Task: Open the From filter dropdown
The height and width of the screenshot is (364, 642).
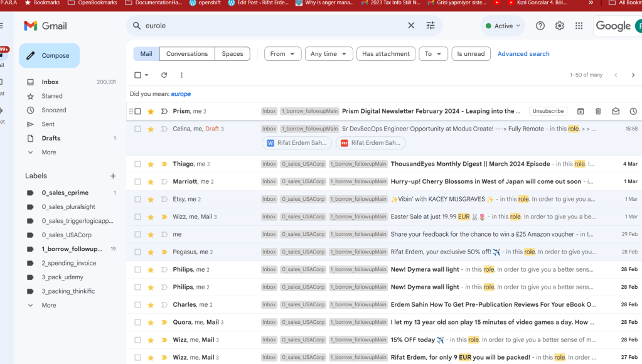Action: click(282, 53)
